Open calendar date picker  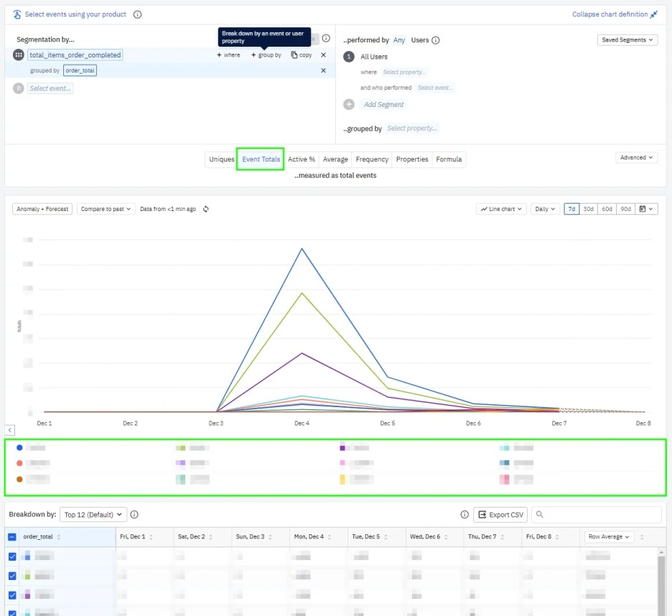(x=646, y=209)
